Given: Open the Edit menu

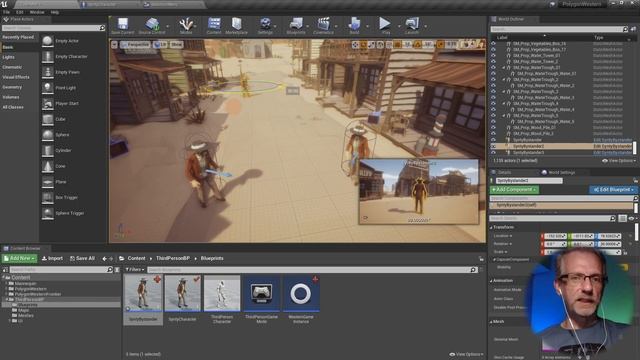Looking at the screenshot, I should pos(20,12).
